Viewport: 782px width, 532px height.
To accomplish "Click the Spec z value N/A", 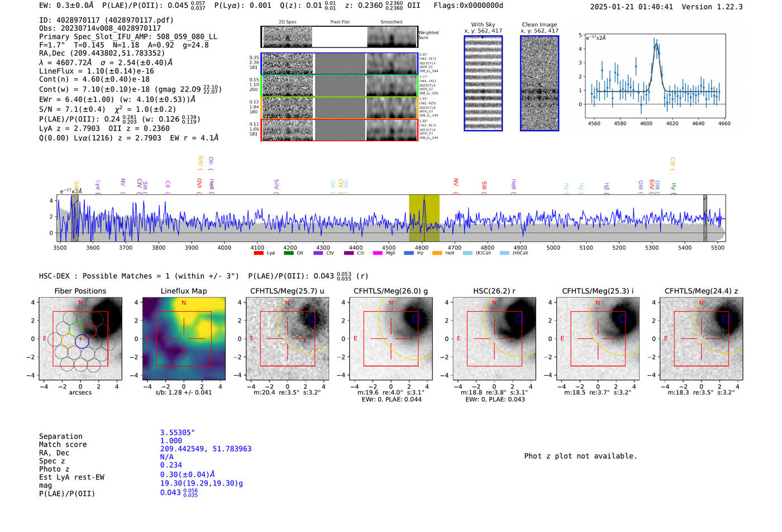I will [x=166, y=457].
